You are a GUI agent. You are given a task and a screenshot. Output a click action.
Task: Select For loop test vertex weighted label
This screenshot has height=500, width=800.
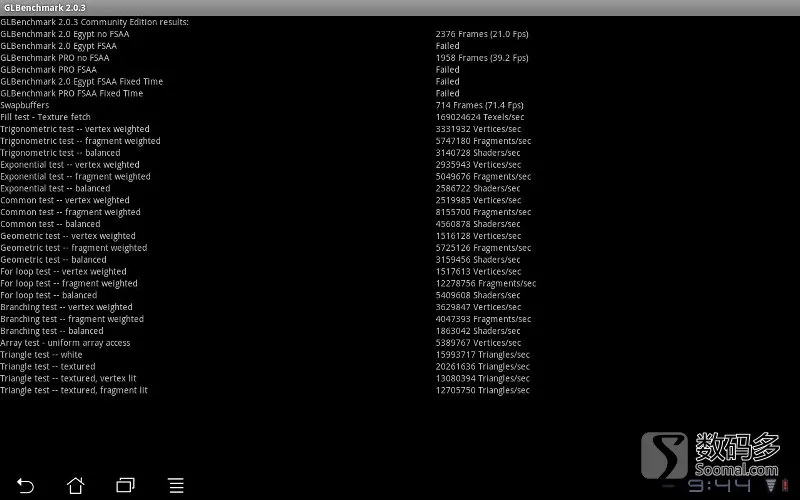point(63,271)
